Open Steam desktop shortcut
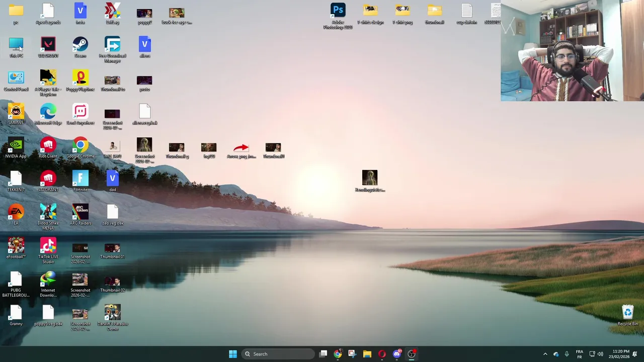The width and height of the screenshot is (644, 362). 80,48
